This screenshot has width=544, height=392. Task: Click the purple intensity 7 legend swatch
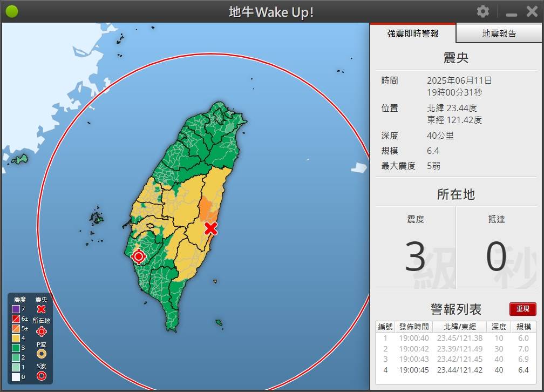[x=16, y=309]
